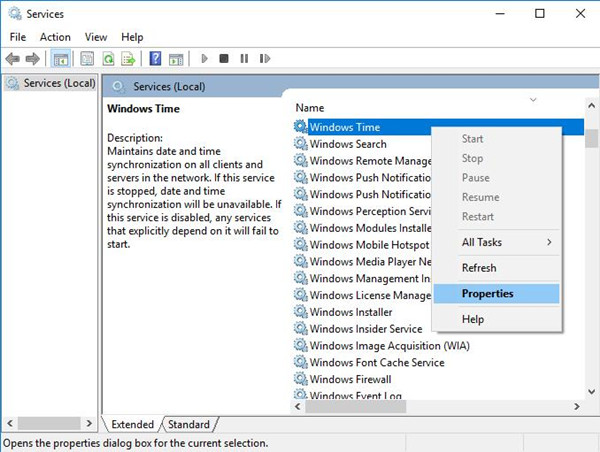Screen dimensions: 600x452
Task: Click the Back arrow toolbar icon
Action: [13, 59]
